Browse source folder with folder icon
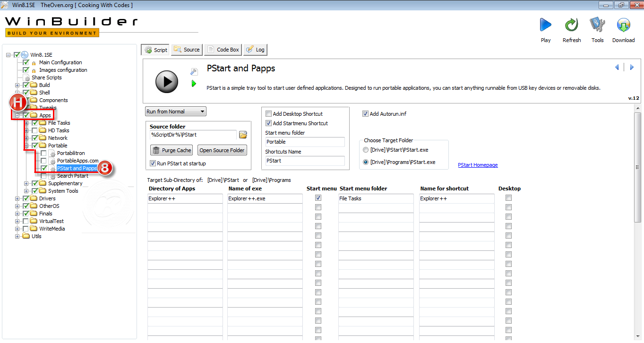644x343 pixels. click(x=243, y=135)
